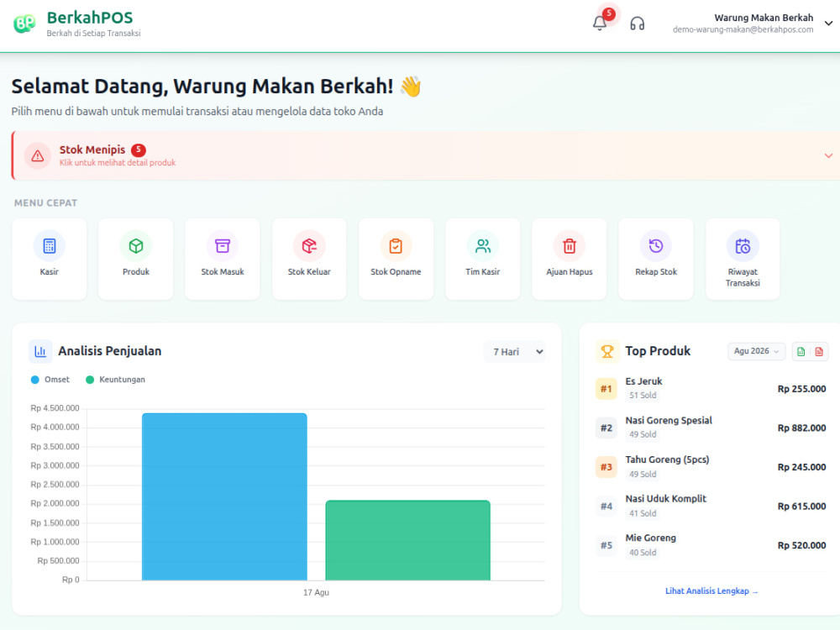Open the Agu 2026 month dropdown
The image size is (840, 630).
[757, 351]
